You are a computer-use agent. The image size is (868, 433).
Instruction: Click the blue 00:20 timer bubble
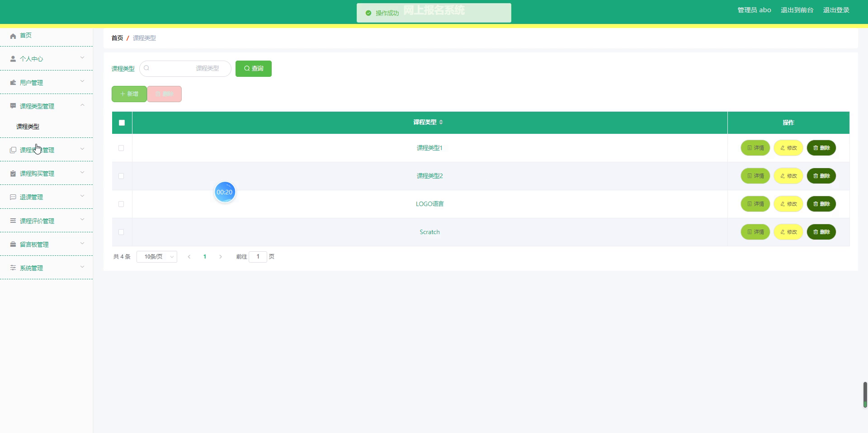pyautogui.click(x=225, y=192)
